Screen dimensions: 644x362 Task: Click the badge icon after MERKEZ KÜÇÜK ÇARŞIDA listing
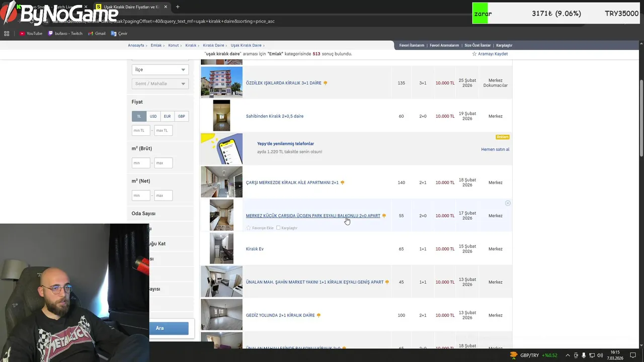[x=384, y=216]
